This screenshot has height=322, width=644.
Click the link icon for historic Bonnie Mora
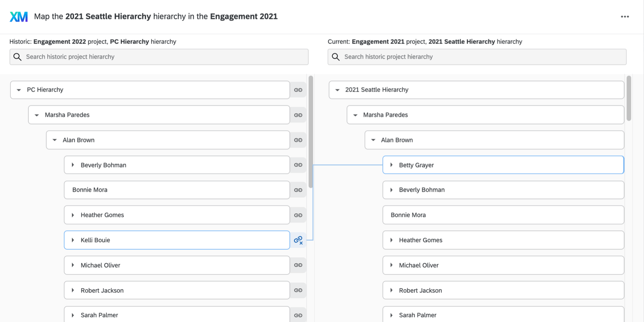(x=298, y=190)
